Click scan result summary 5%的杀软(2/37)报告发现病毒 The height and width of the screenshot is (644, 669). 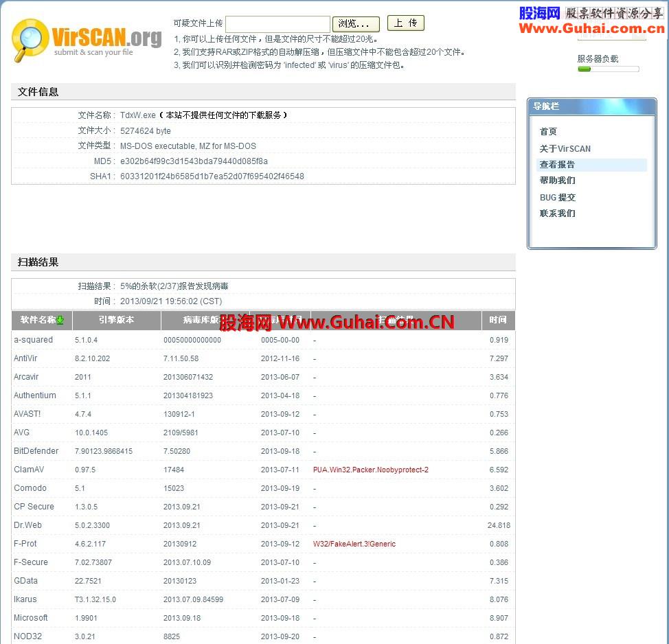pyautogui.click(x=174, y=286)
